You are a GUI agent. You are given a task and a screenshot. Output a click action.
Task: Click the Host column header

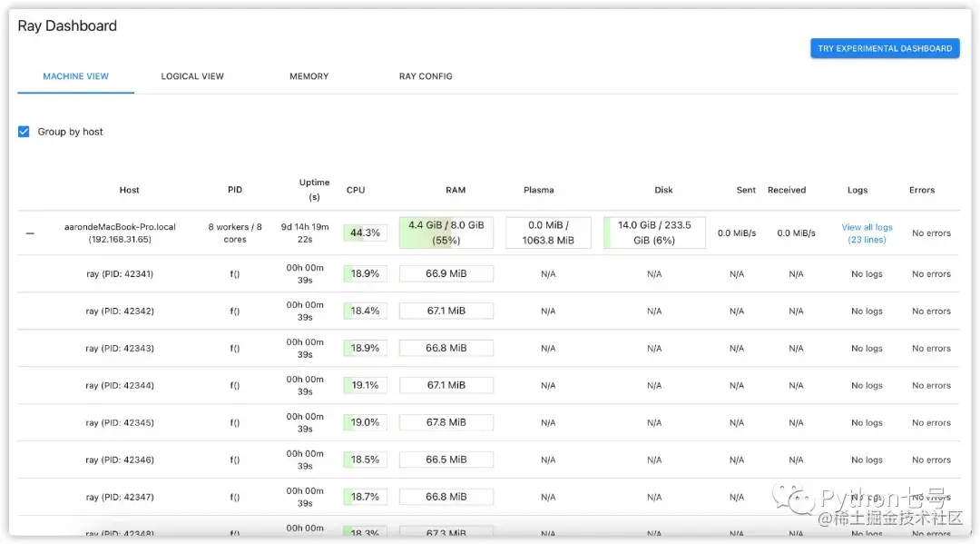pos(130,190)
